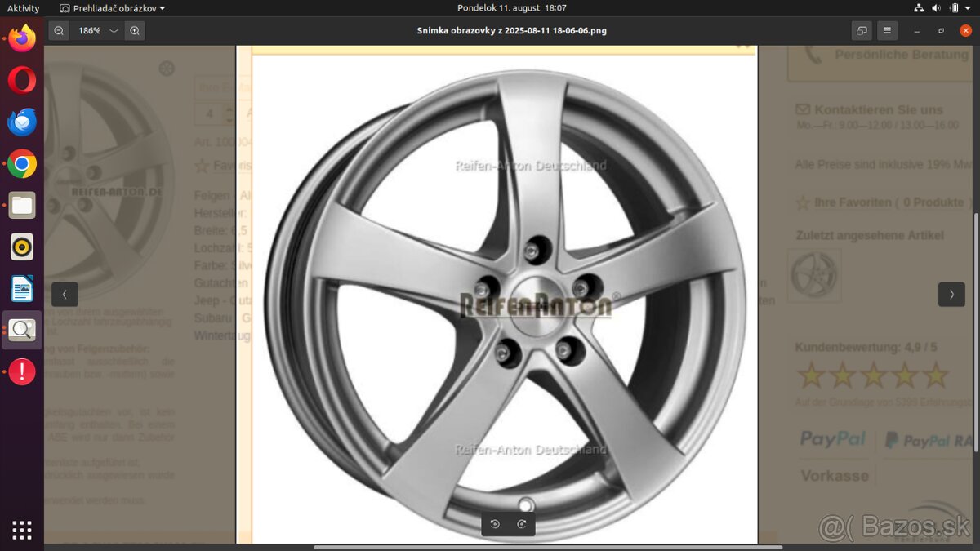
Task: Open Google Chrome from the dock
Action: (22, 164)
